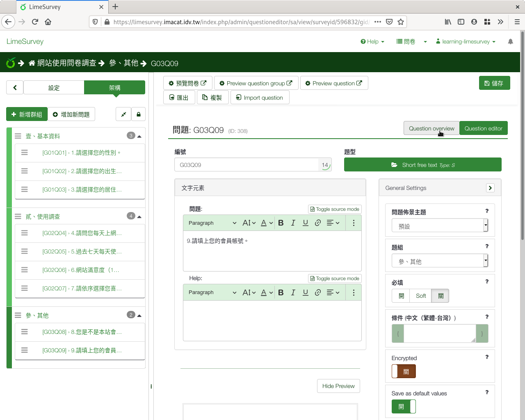Toggle the lock icon for question organizer
The image size is (525, 420).
[139, 114]
